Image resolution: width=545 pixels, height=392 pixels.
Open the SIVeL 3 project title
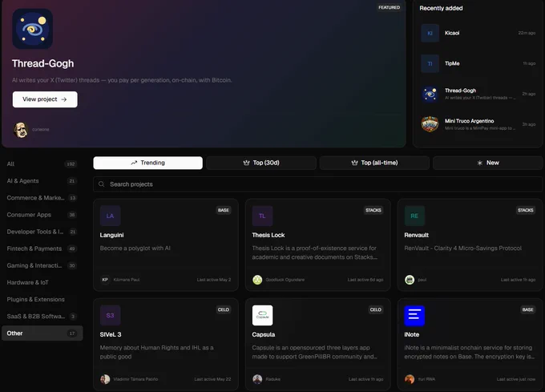pyautogui.click(x=111, y=334)
